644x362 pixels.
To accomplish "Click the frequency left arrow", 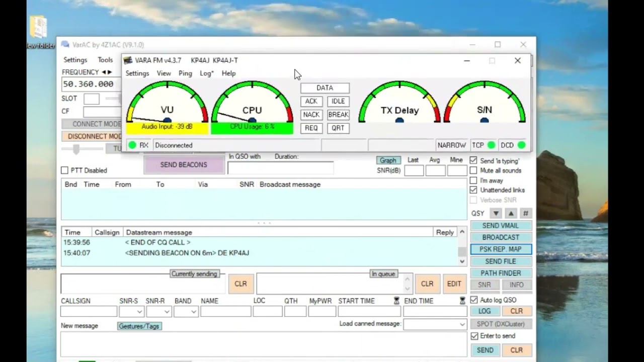I will tap(104, 72).
